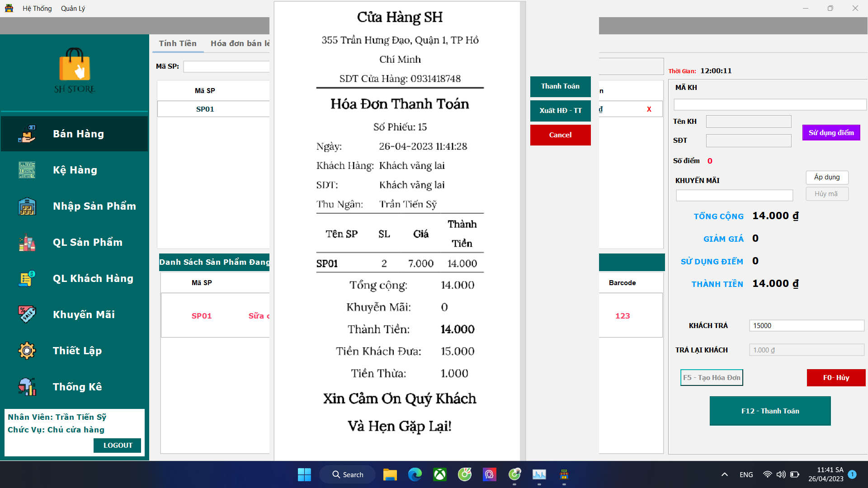
Task: Click the Khách Trả amount field
Action: pyautogui.click(x=806, y=326)
